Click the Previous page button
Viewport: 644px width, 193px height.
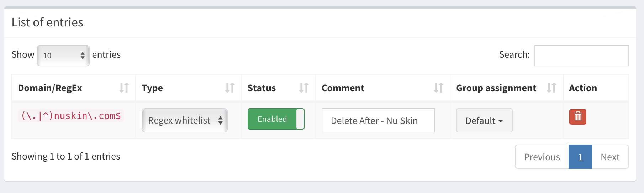pos(542,157)
